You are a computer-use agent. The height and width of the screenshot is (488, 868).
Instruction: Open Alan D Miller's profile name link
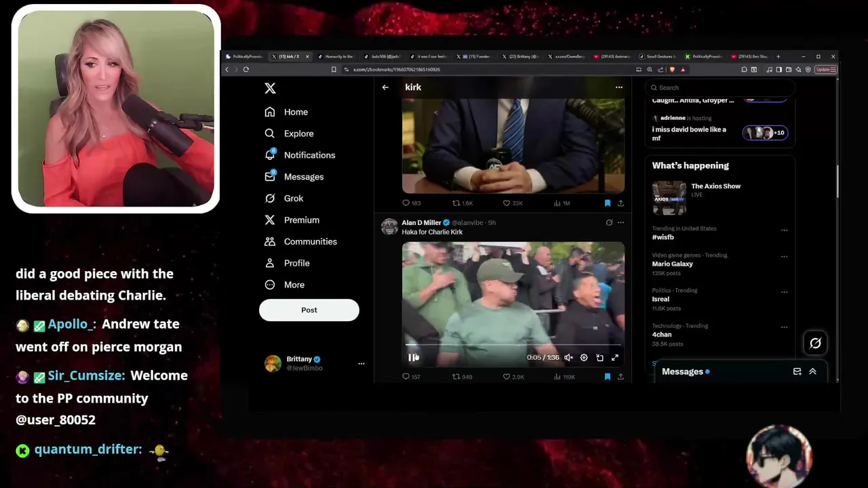click(x=421, y=222)
